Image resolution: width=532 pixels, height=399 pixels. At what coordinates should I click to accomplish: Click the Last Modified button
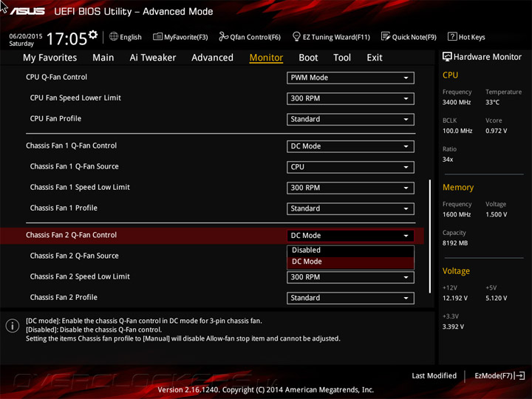pyautogui.click(x=434, y=375)
